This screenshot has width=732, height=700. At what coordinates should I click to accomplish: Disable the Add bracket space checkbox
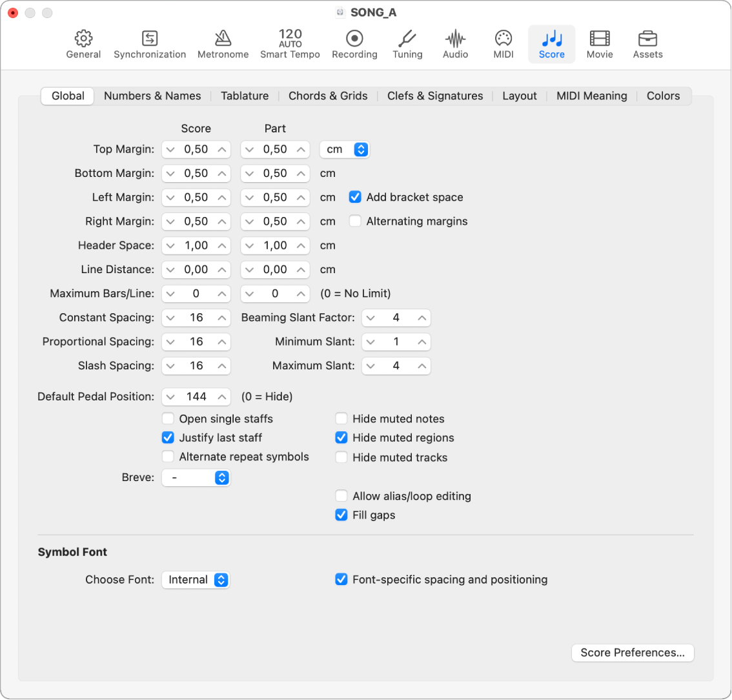[x=355, y=198]
